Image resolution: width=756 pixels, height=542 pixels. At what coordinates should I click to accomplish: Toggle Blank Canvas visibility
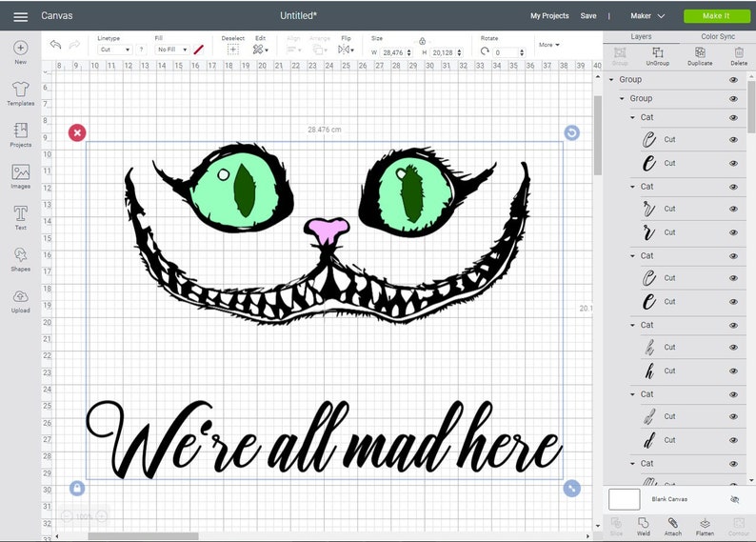[x=734, y=499]
